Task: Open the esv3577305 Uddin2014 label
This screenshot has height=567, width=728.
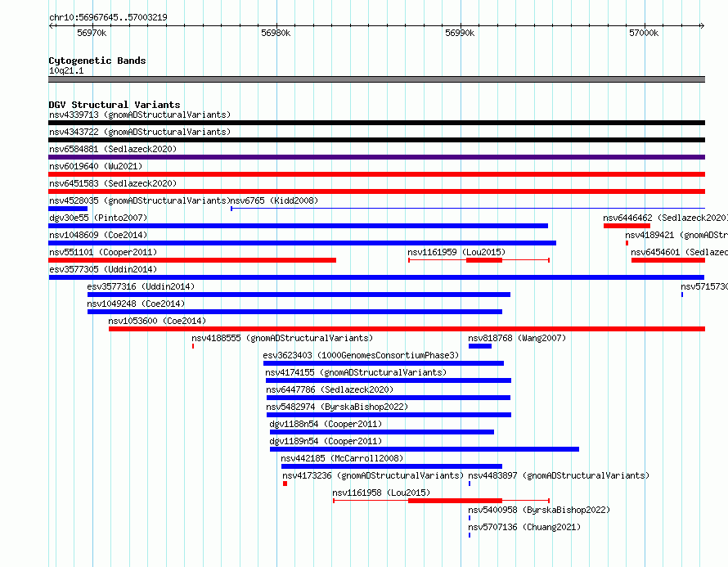Action: [103, 269]
